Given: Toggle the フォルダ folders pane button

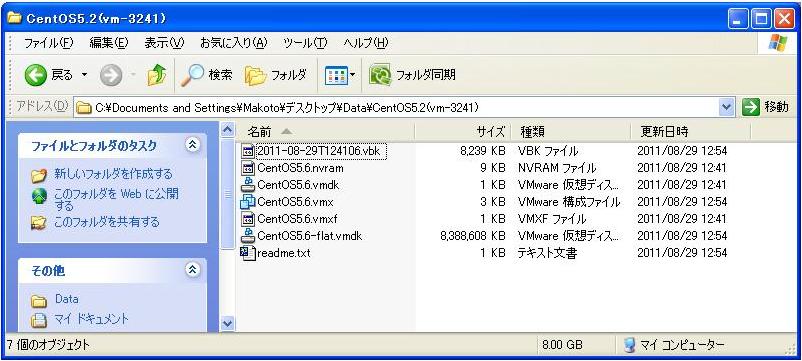Looking at the screenshot, I should (x=276, y=76).
